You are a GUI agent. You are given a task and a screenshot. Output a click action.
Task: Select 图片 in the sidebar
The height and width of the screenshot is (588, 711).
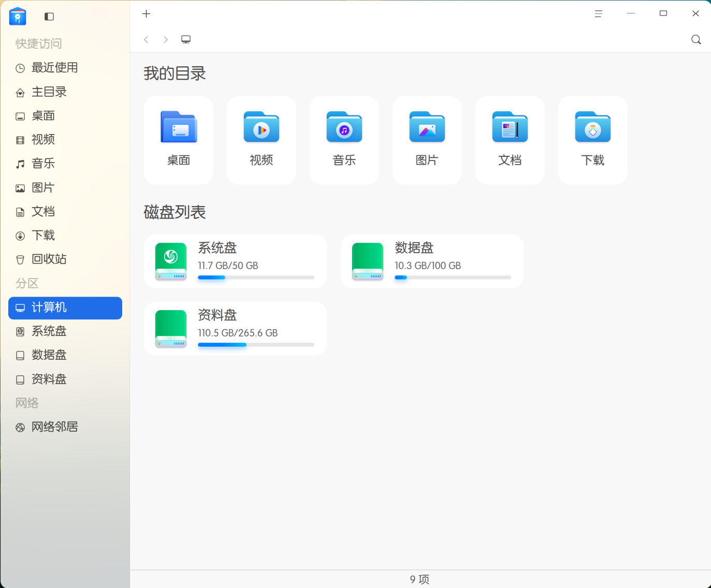point(65,188)
